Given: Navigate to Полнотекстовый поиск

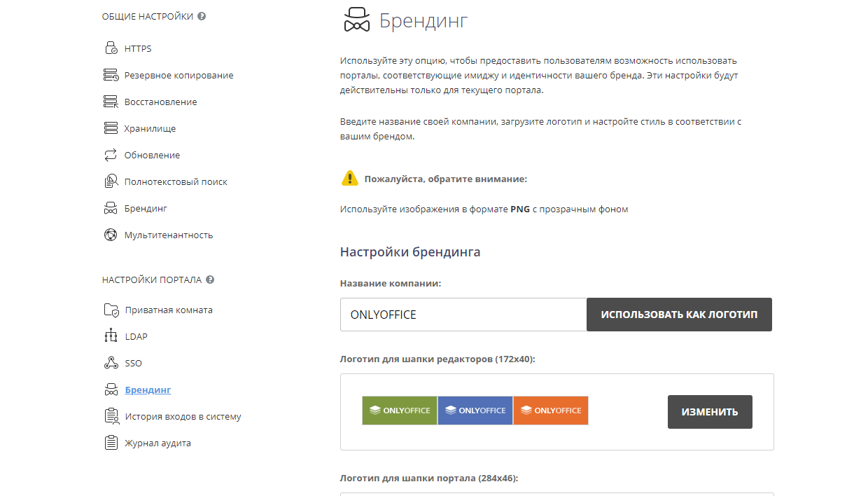Looking at the screenshot, I should [176, 181].
